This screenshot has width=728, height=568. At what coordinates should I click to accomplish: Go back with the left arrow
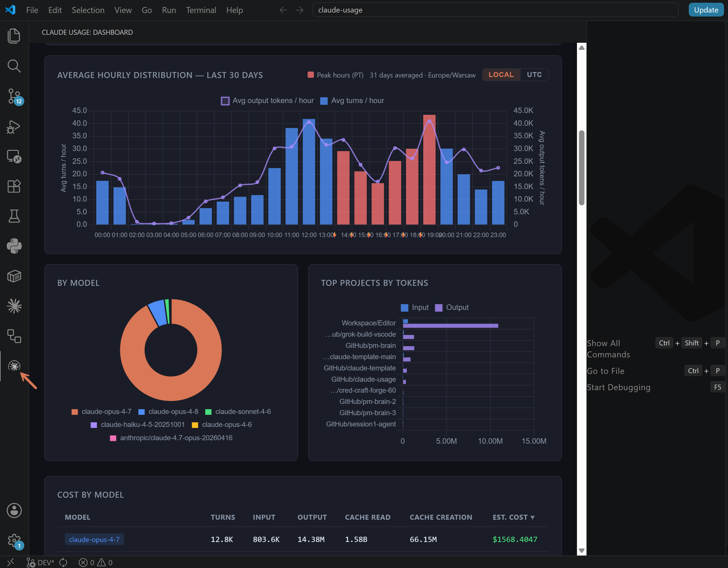point(283,10)
